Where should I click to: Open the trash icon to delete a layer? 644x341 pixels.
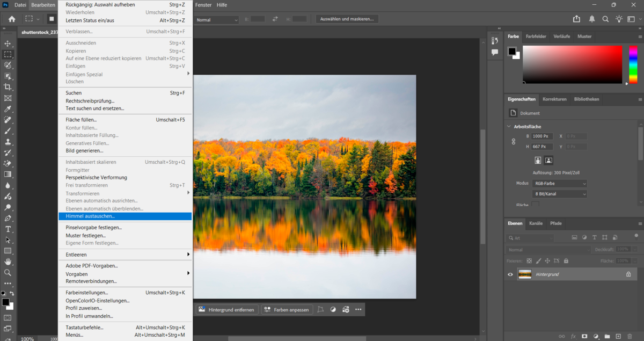629,336
